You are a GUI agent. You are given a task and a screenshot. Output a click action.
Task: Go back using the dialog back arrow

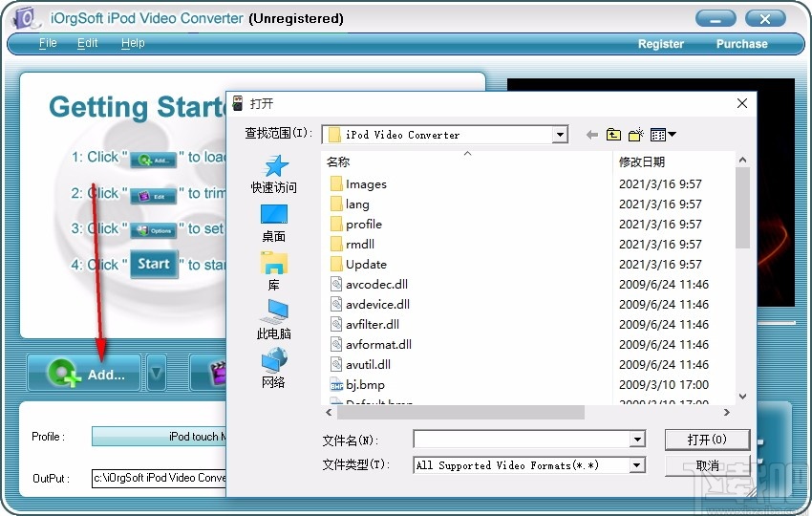(592, 135)
